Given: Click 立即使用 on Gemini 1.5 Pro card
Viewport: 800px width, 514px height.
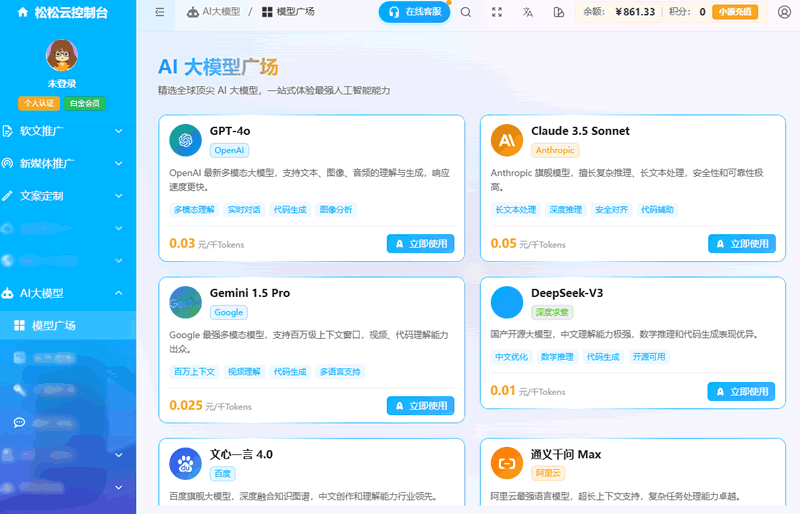Looking at the screenshot, I should pyautogui.click(x=420, y=406).
